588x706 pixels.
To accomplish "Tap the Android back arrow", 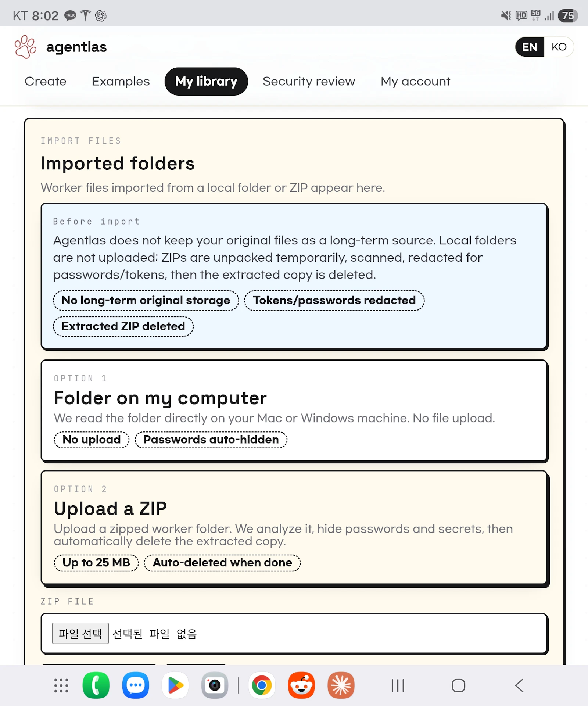I will click(x=519, y=685).
